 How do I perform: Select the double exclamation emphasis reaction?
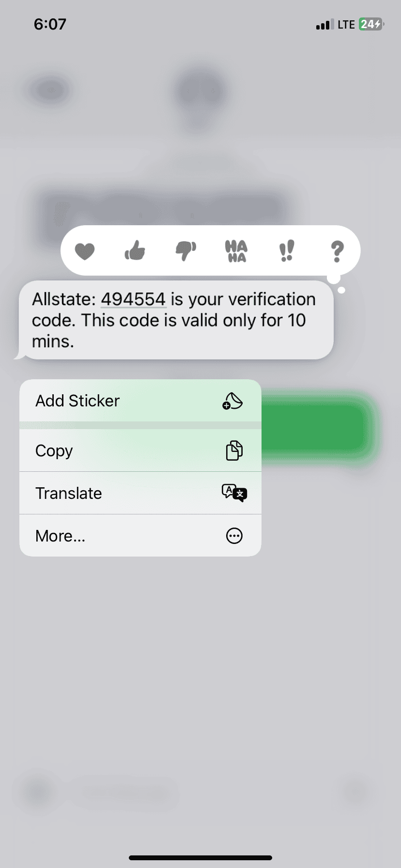(287, 251)
